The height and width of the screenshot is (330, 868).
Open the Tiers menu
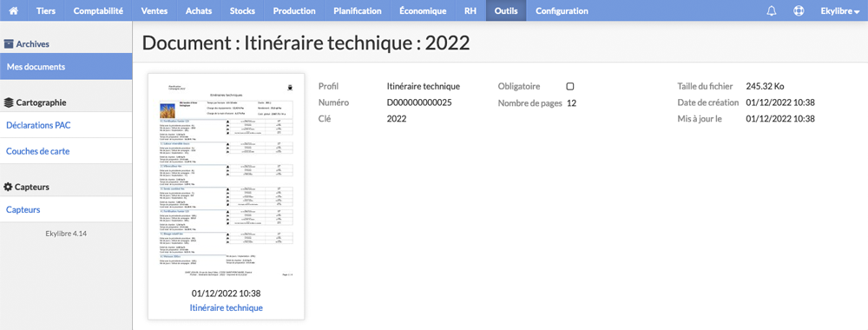[x=46, y=10]
